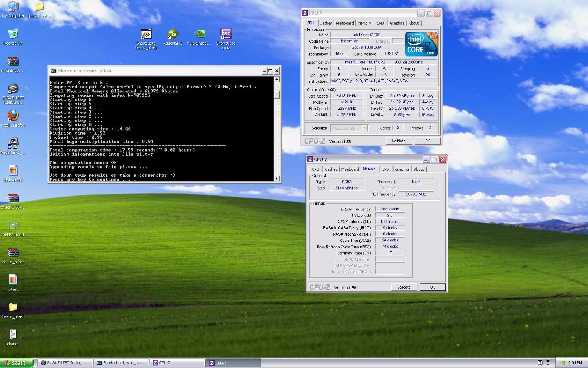The image size is (588, 368).
Task: Open clipboard06 image file icon
Action: [x=13, y=174]
